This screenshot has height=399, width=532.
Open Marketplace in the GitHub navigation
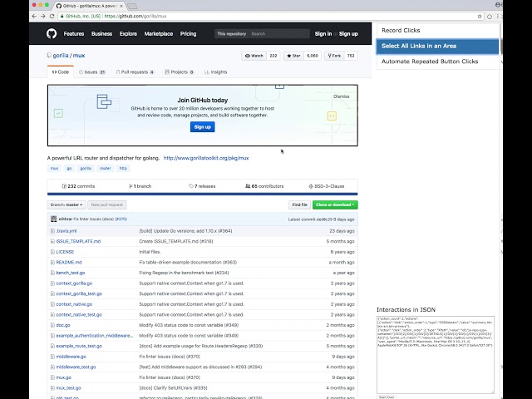pos(159,33)
